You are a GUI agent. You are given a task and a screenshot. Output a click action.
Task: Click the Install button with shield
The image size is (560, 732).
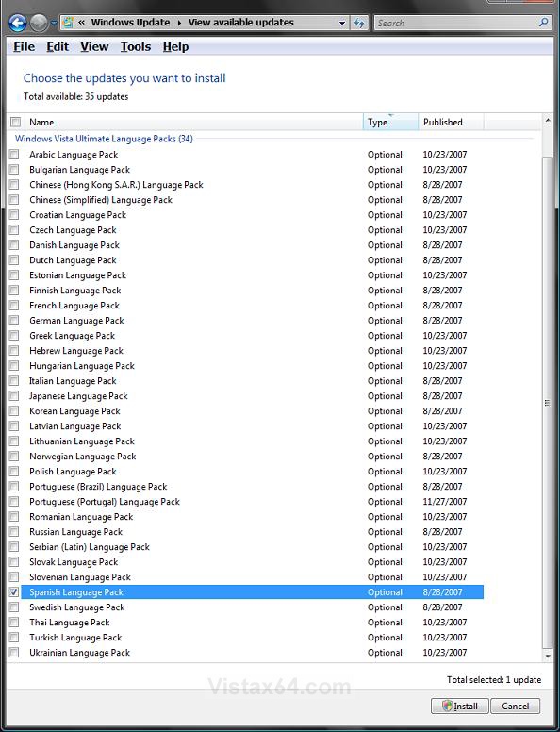point(460,706)
